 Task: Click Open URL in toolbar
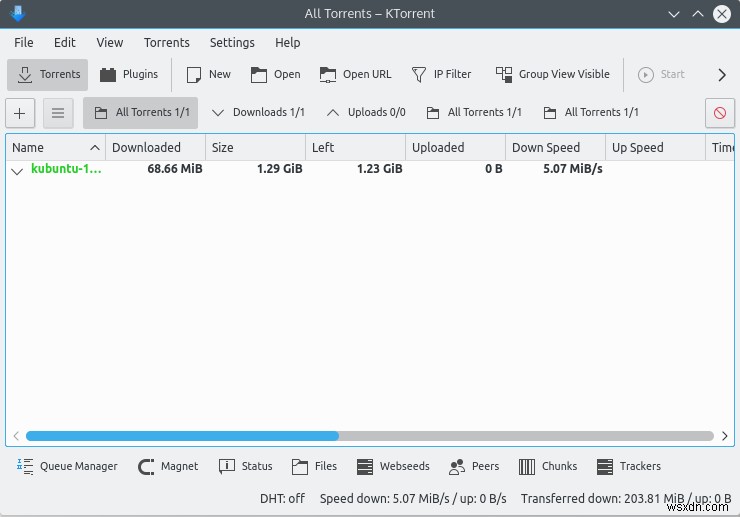point(355,75)
